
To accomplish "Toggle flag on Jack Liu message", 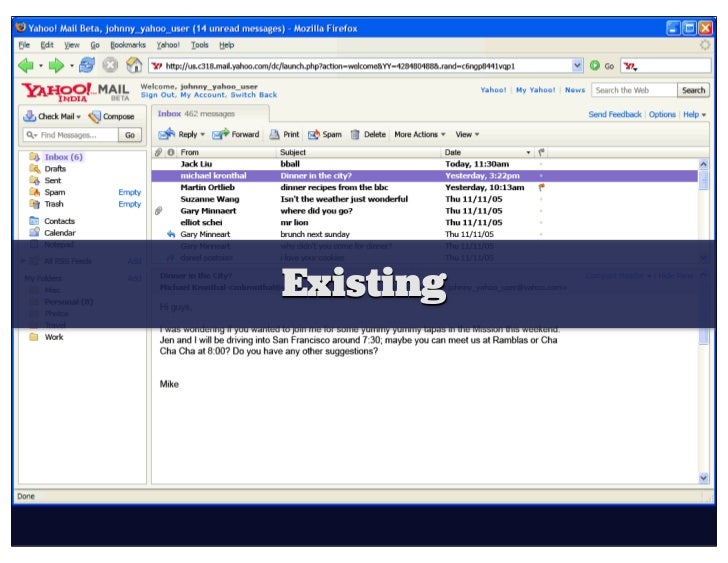I will click(541, 163).
